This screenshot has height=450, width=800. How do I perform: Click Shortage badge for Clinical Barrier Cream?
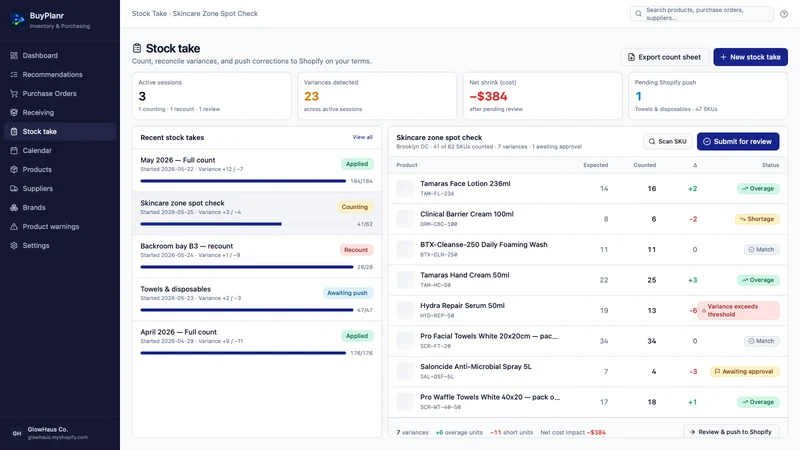(x=757, y=219)
